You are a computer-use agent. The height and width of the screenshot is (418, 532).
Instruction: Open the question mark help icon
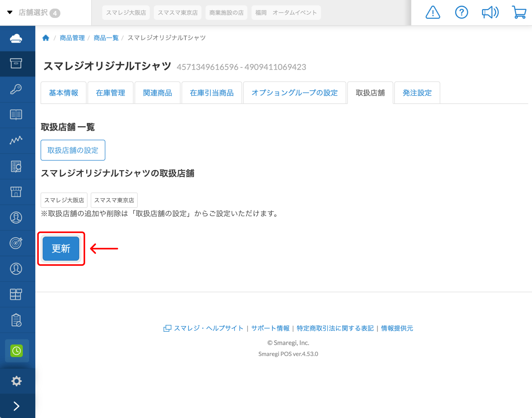(x=461, y=12)
